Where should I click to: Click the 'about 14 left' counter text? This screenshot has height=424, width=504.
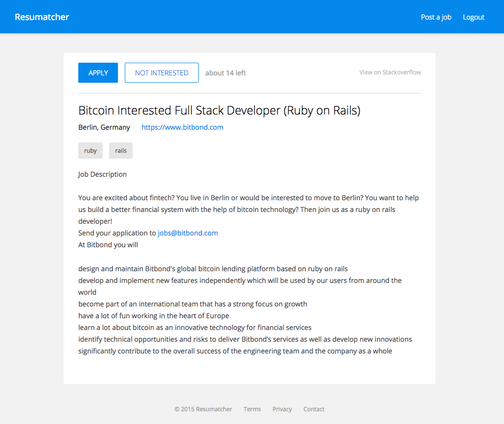pos(225,73)
